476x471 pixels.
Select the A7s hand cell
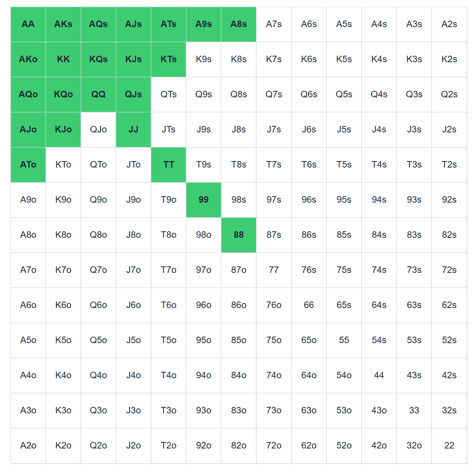274,24
